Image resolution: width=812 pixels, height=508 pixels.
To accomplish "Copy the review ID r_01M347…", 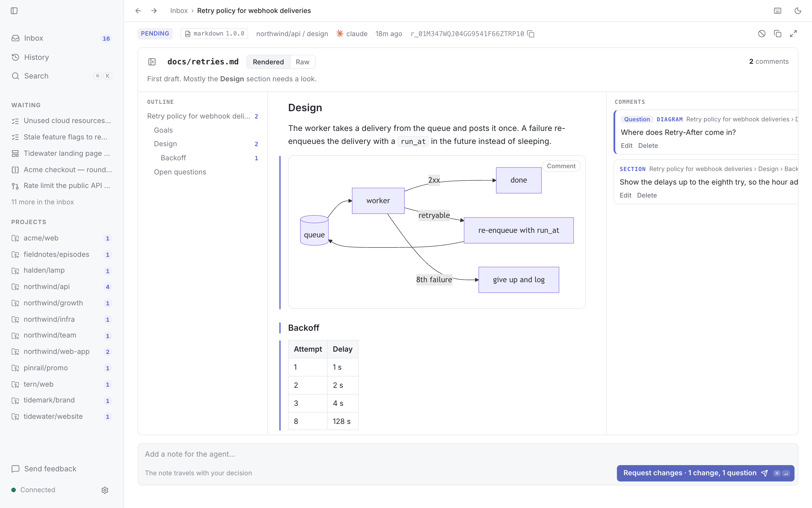I will click(531, 34).
